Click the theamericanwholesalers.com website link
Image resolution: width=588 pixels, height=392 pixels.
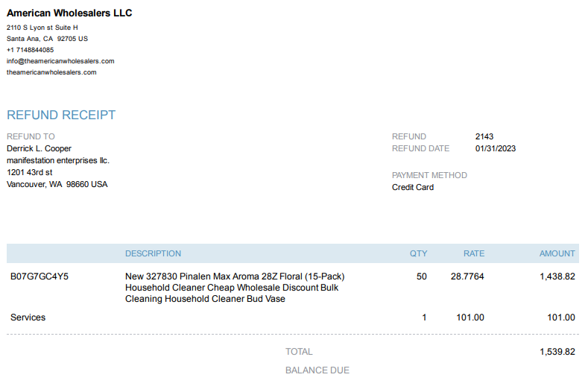[x=51, y=72]
